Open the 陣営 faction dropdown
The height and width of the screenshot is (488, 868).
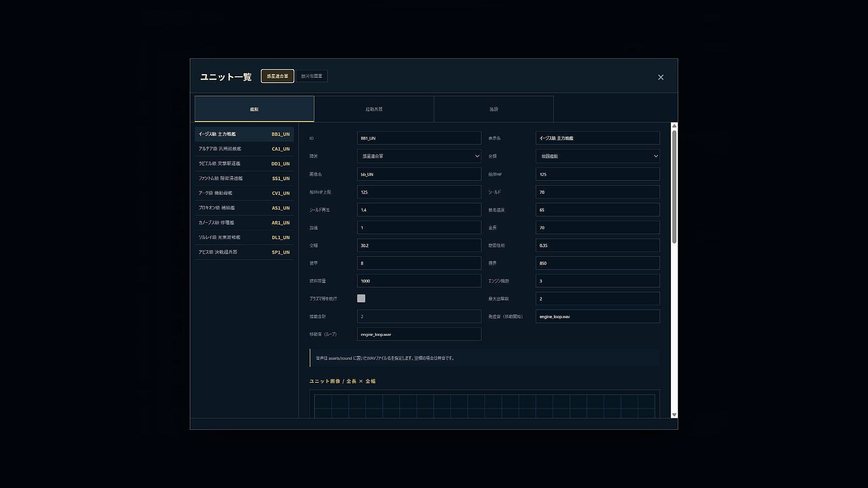pos(419,156)
